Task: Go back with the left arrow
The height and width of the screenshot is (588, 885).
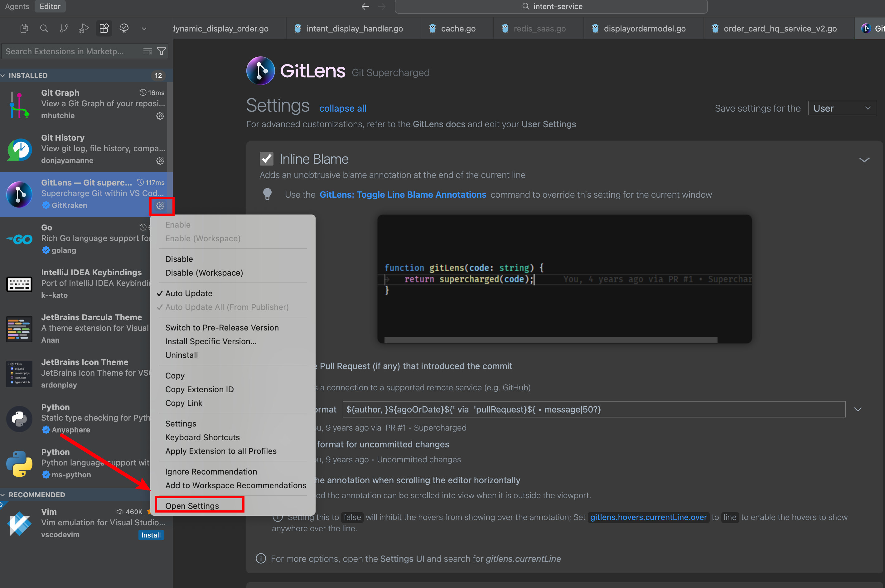Action: pyautogui.click(x=365, y=6)
